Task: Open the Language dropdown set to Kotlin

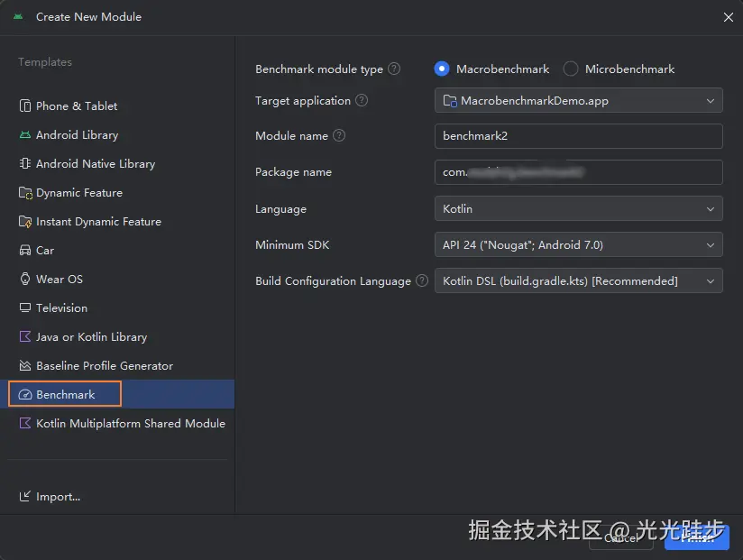Action: tap(579, 208)
